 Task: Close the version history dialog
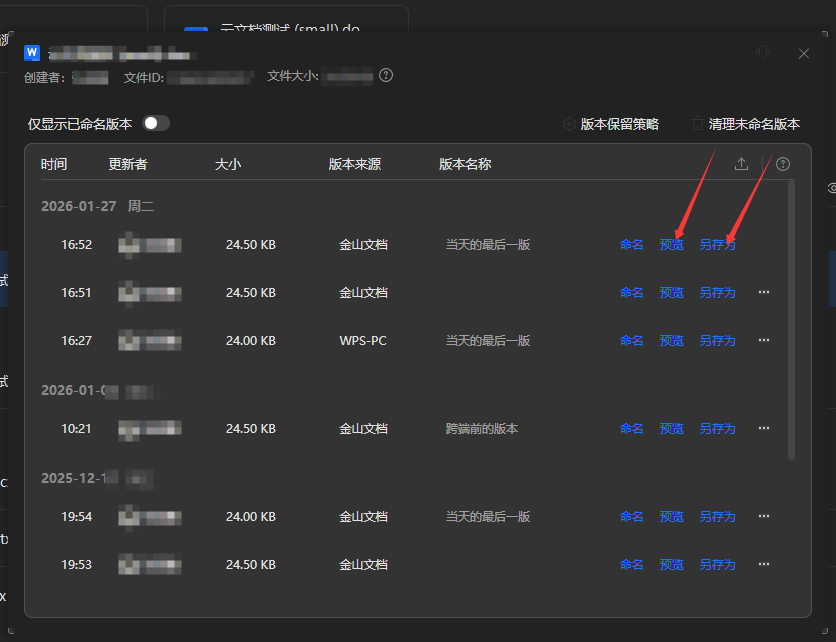[x=804, y=53]
